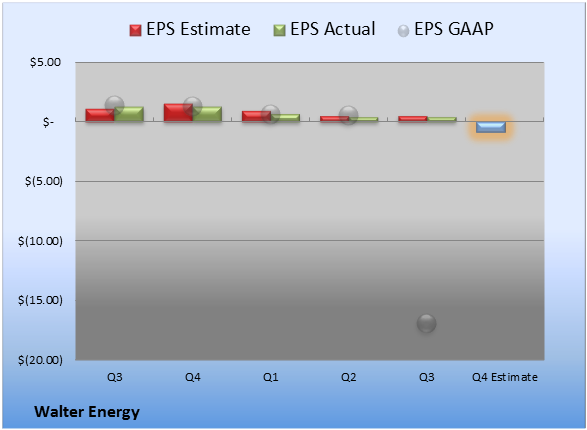The height and width of the screenshot is (430, 587).
Task: Click the $(10.00) y-axis label
Action: click(40, 241)
